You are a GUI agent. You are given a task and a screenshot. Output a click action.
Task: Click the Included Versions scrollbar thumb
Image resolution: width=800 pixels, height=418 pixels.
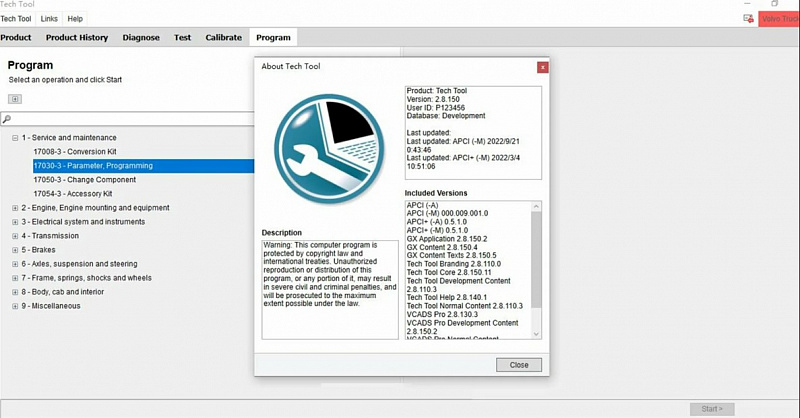coord(536,259)
